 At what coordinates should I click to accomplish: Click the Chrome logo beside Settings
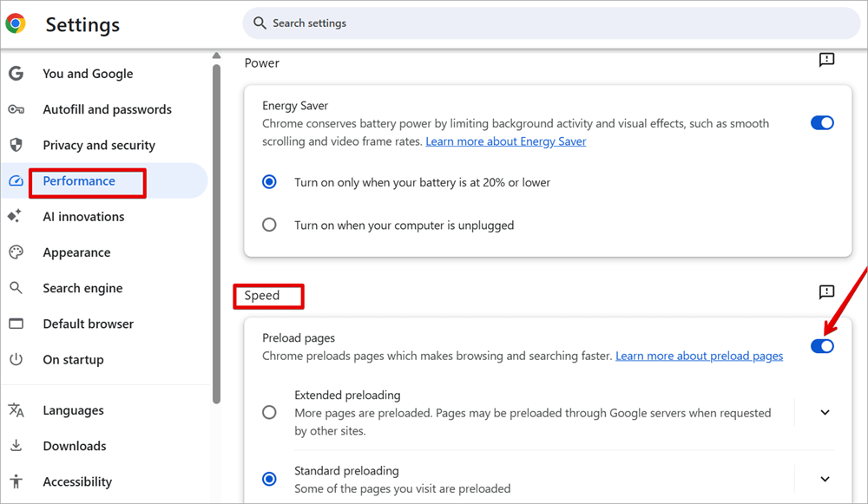pyautogui.click(x=15, y=24)
